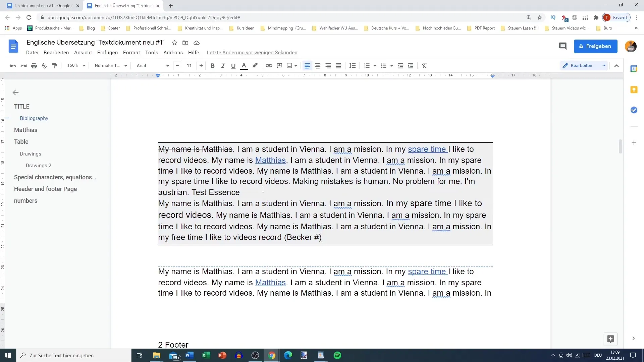Viewport: 644px width, 362px height.
Task: Open Spotify from the taskbar
Action: (337, 355)
